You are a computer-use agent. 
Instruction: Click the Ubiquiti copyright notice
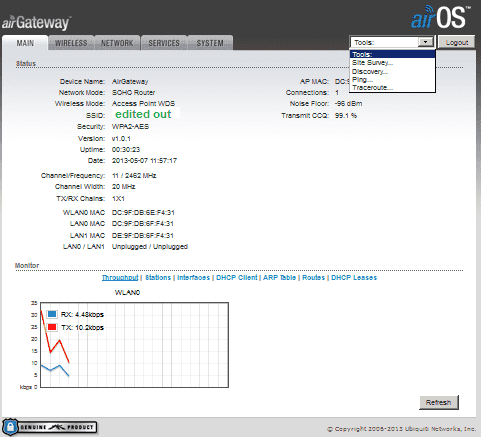[x=401, y=429]
